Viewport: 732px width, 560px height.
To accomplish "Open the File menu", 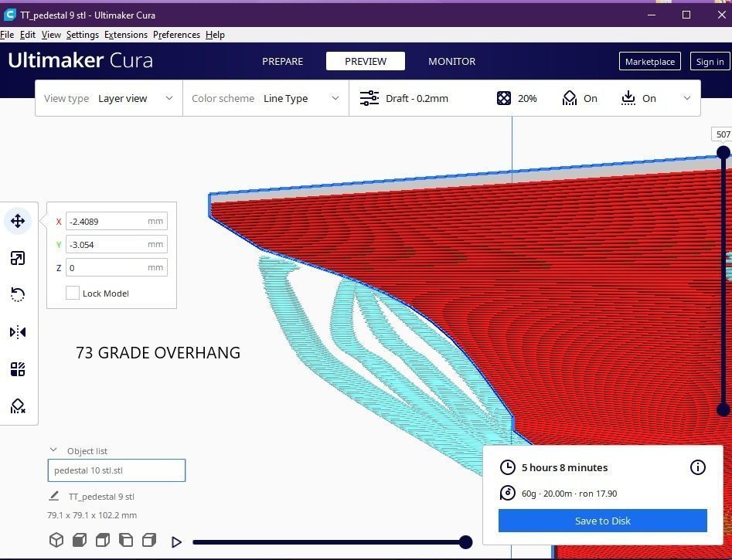I will (x=7, y=35).
